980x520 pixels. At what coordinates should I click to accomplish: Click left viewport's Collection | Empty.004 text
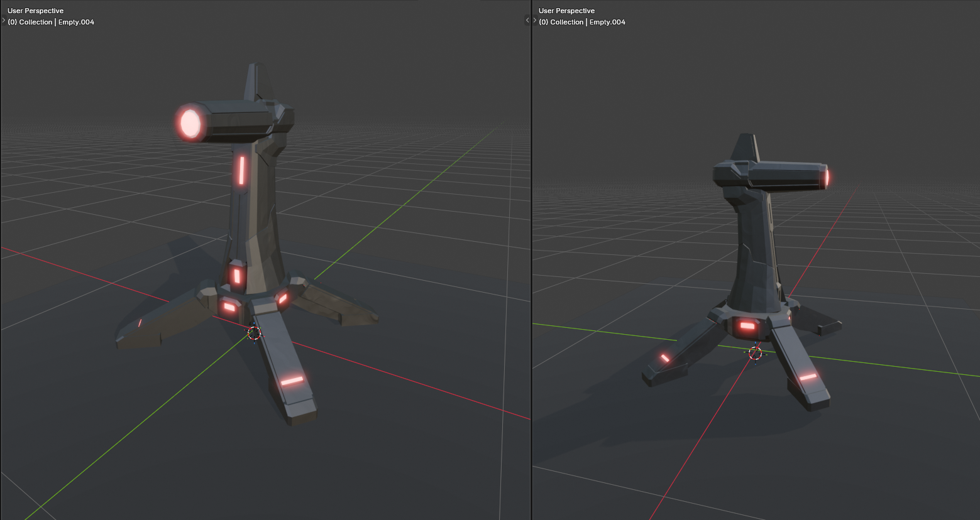pos(57,22)
